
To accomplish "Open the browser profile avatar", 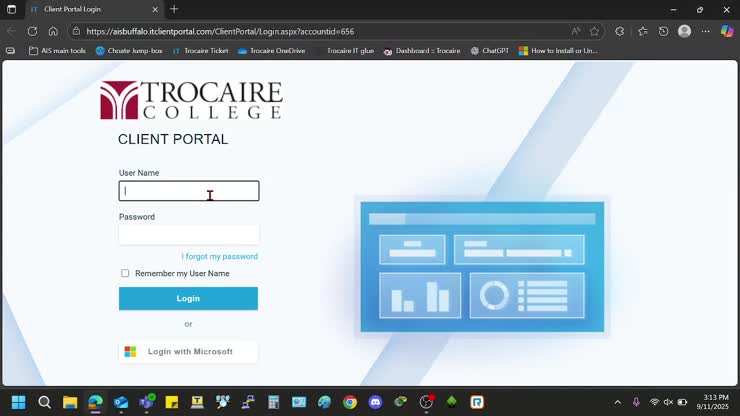I will 684,32.
